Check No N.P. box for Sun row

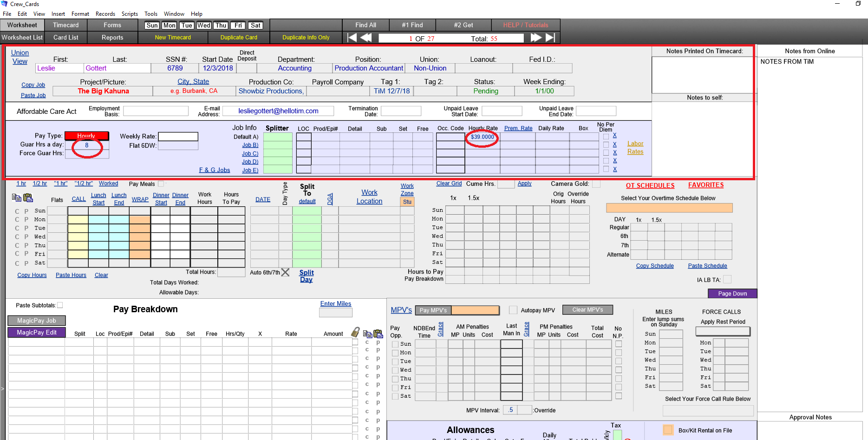(619, 344)
